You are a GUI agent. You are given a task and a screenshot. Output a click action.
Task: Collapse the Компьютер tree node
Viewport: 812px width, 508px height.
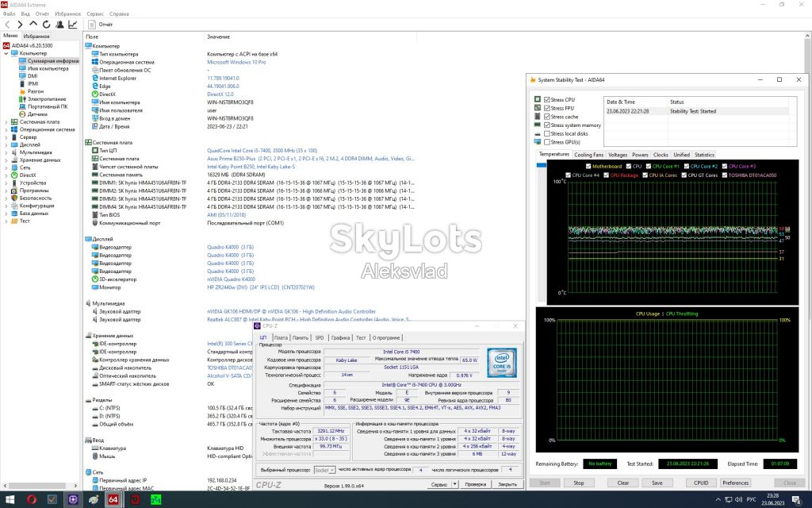tap(6, 53)
